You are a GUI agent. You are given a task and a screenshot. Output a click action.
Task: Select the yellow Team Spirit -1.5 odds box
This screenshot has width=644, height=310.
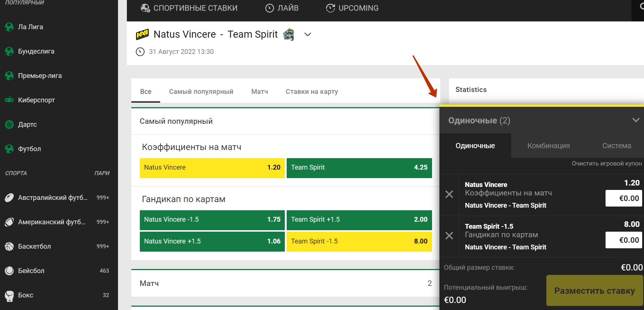coord(359,242)
